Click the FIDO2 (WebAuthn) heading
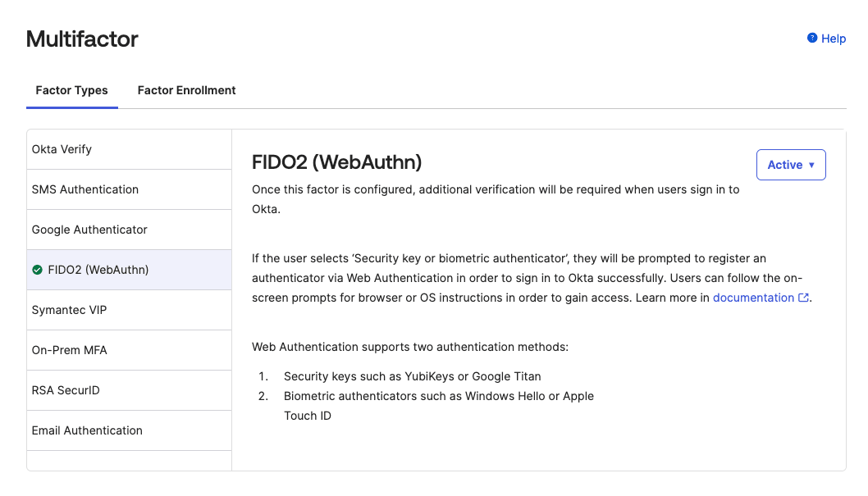 336,162
